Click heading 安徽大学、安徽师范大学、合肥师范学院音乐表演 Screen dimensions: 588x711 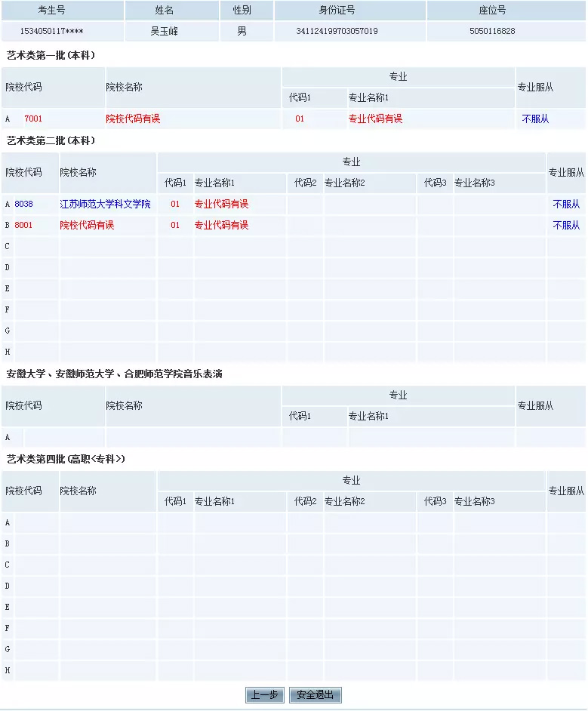114,374
